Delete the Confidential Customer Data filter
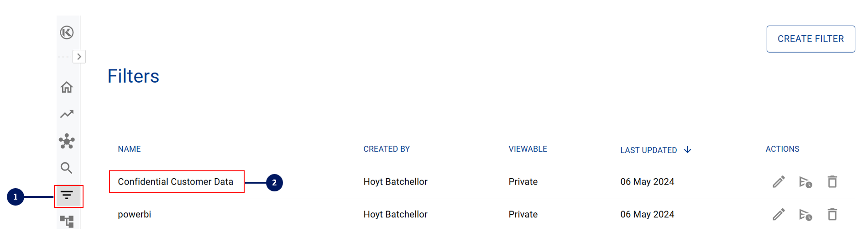Screen dimensions: 868x243 coord(832,182)
